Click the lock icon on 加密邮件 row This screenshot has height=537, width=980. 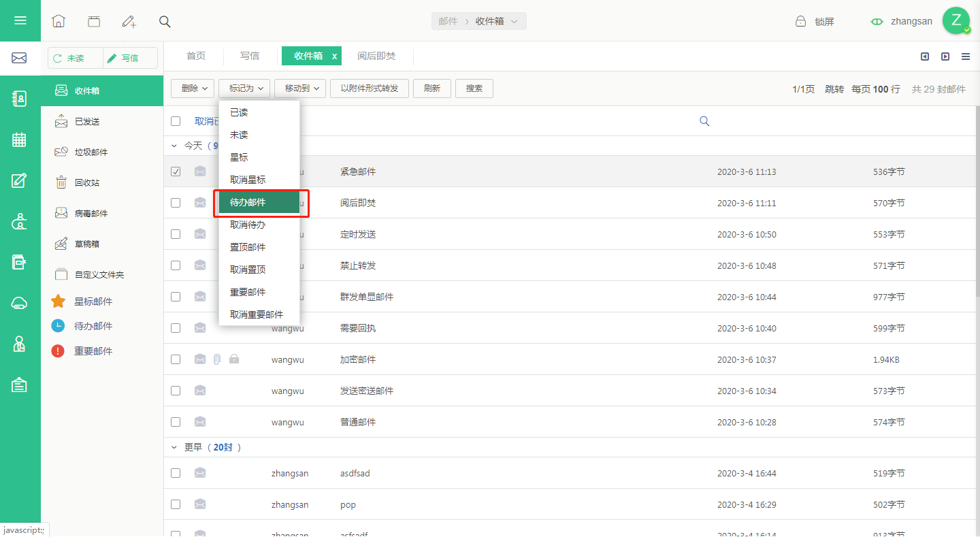point(234,359)
